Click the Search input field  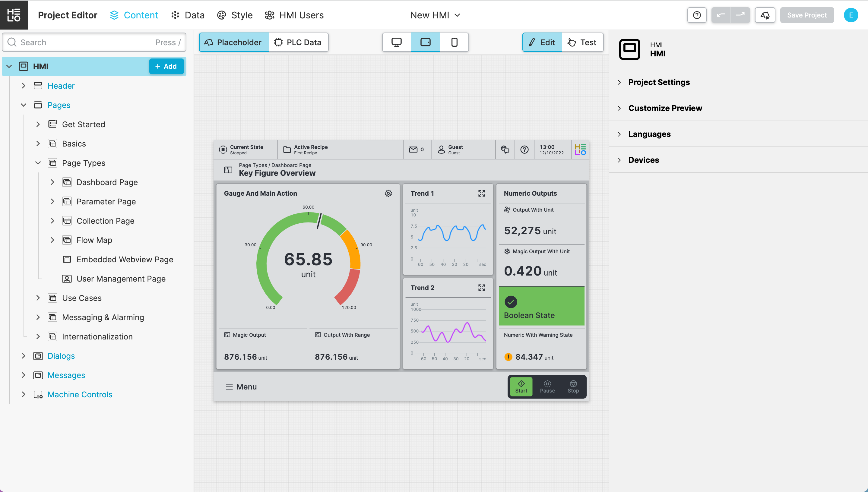pos(84,42)
